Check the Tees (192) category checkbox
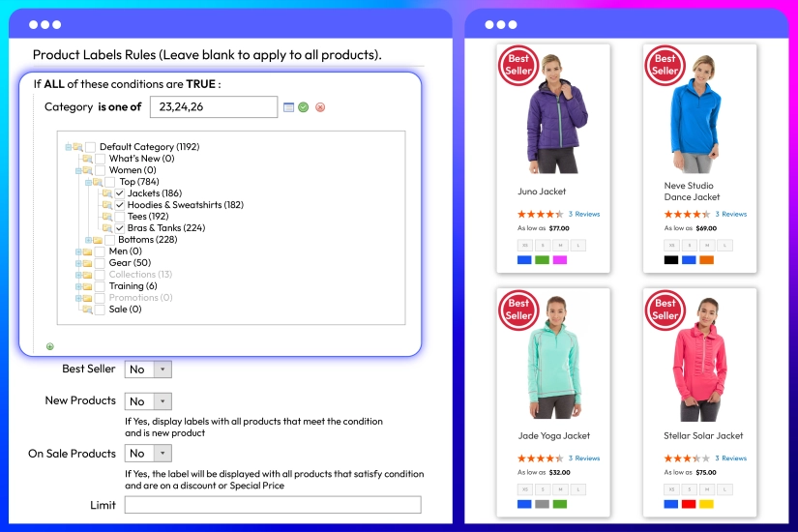 (x=120, y=217)
